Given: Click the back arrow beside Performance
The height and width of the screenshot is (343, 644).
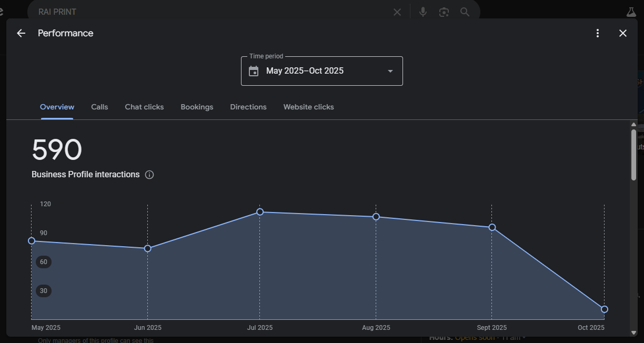Looking at the screenshot, I should [21, 33].
